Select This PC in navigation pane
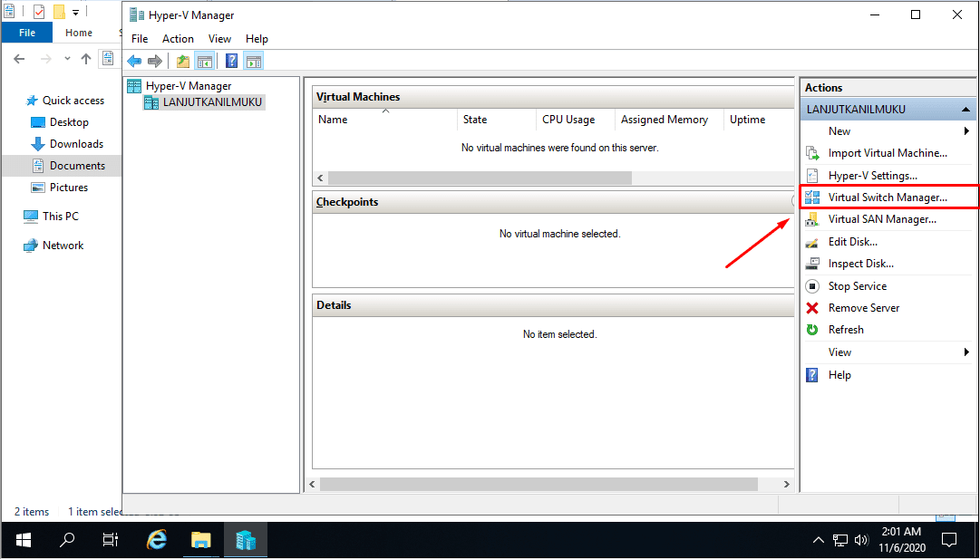The image size is (980, 559). (x=60, y=217)
